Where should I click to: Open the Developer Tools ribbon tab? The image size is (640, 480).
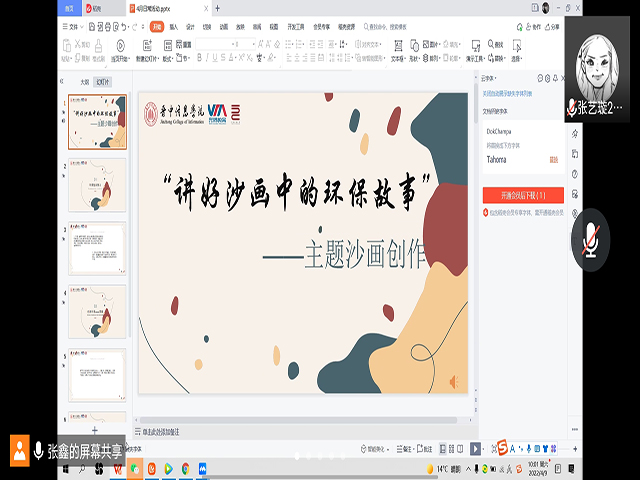tap(296, 27)
